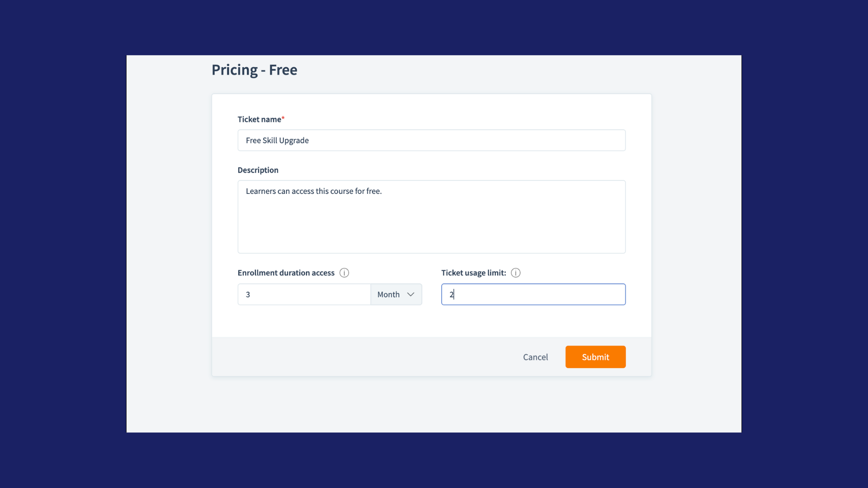Click the Ticket usage limit input field
This screenshot has width=868, height=488.
click(533, 295)
